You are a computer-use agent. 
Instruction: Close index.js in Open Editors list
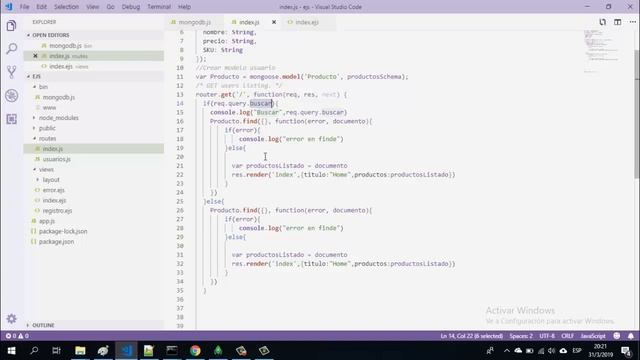click(x=35, y=56)
